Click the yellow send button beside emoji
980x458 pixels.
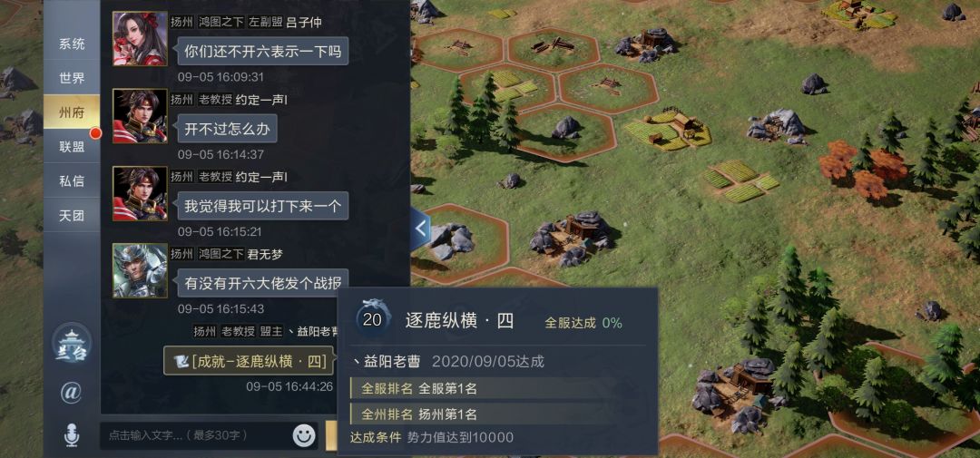[x=331, y=435]
